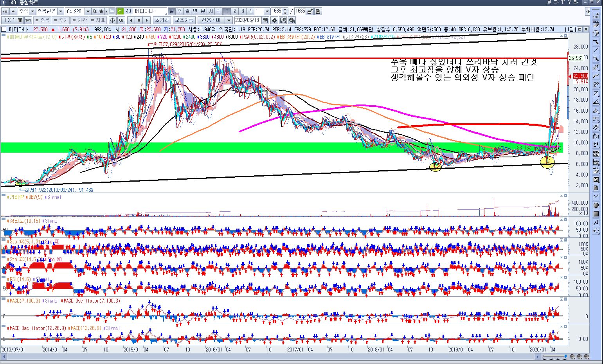Switch to weekly 주 chart period

179,11
